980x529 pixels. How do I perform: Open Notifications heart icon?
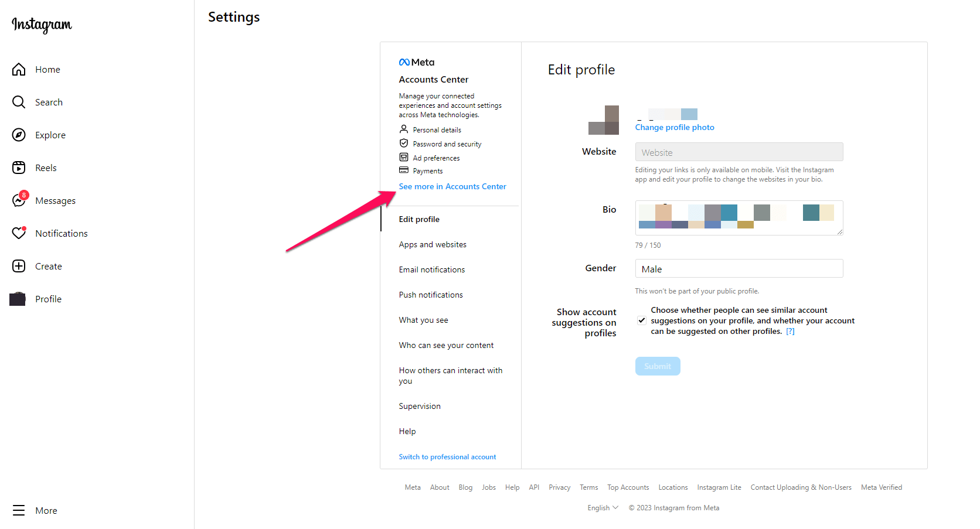pos(19,233)
